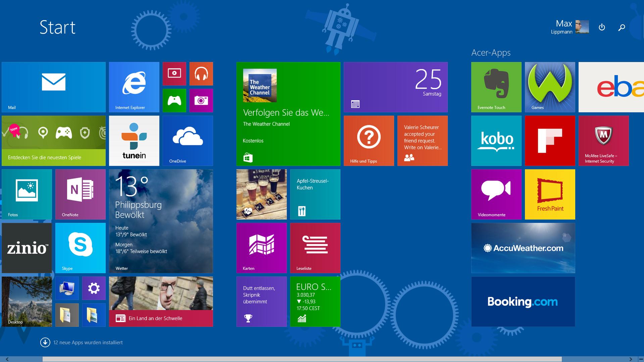644x362 pixels.
Task: Open the documents folder tile
Action: (67, 315)
